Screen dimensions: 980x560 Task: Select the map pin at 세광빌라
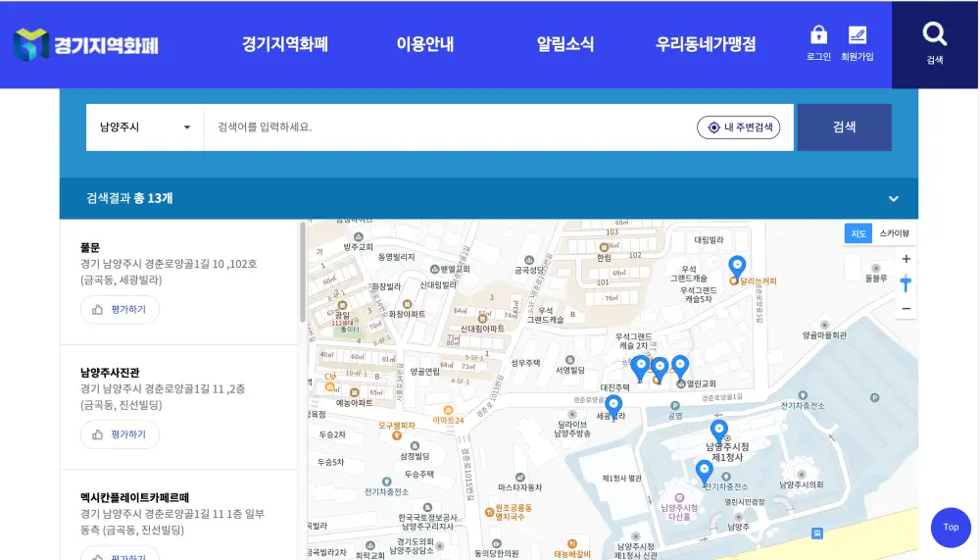point(613,407)
